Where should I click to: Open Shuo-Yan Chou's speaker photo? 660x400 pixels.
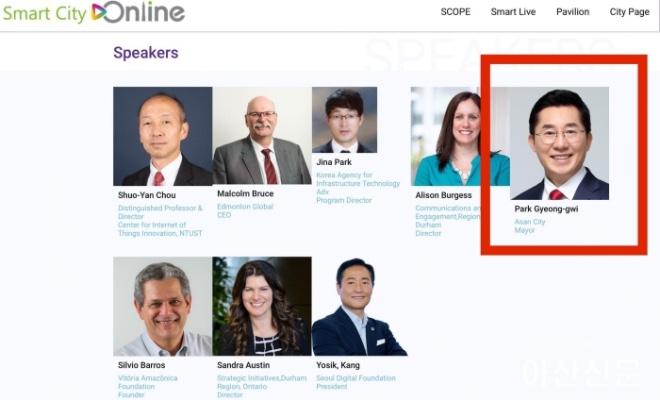point(162,136)
